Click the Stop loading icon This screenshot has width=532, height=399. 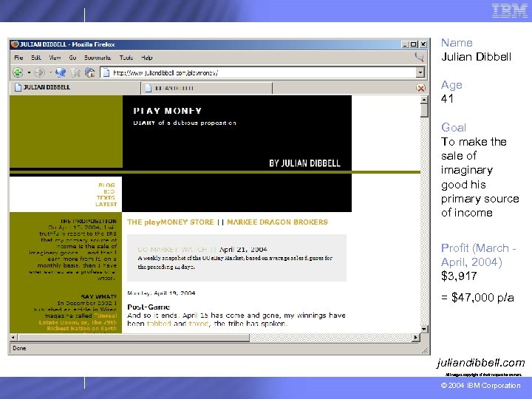(x=75, y=72)
